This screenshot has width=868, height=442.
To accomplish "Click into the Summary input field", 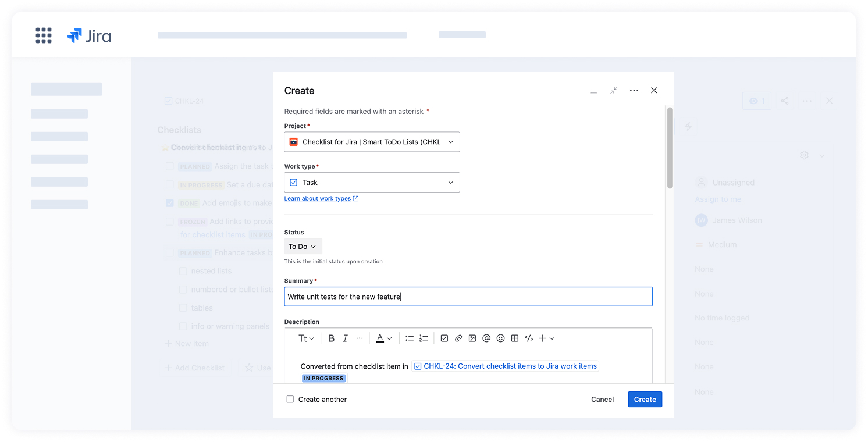I will pos(468,297).
